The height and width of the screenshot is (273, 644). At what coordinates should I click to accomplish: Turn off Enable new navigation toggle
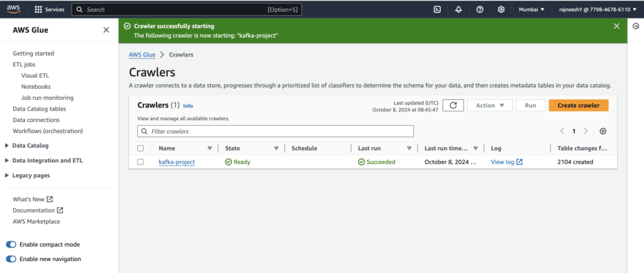click(x=11, y=259)
